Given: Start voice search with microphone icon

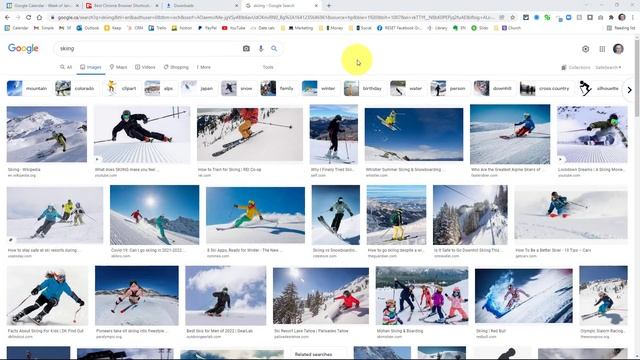Looking at the screenshot, I should tap(261, 49).
